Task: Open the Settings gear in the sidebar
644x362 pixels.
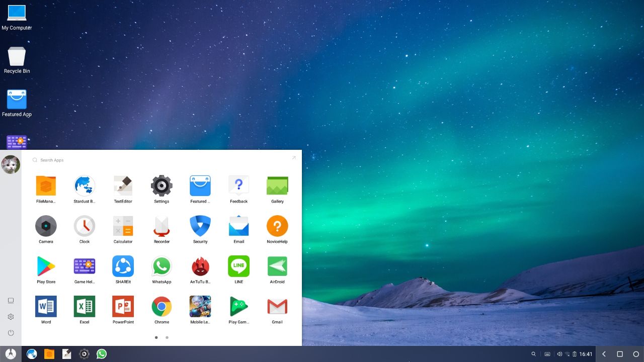Action: coord(11,316)
